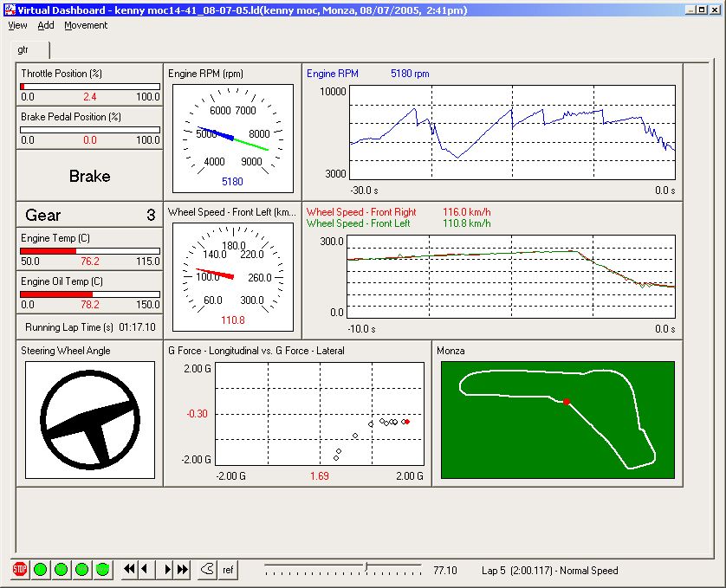Click the first green circle button
The width and height of the screenshot is (726, 588).
tap(40, 570)
